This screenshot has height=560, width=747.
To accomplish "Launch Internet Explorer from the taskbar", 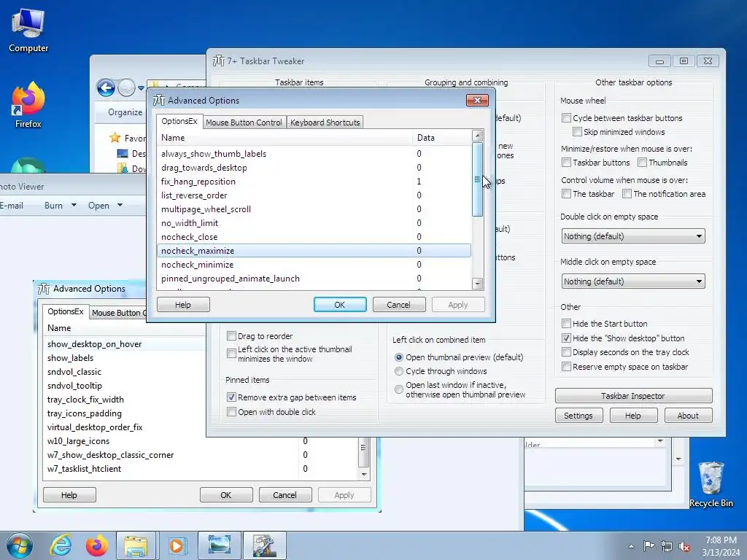I will (x=61, y=545).
